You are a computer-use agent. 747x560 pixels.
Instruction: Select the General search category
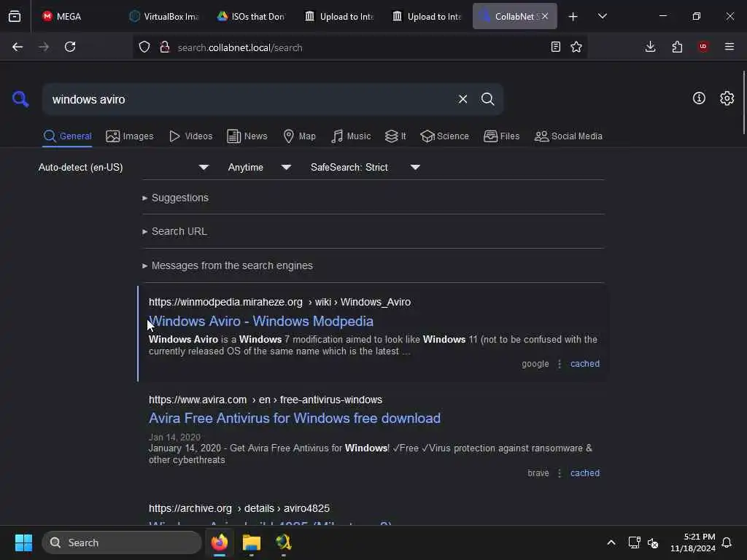coord(67,136)
